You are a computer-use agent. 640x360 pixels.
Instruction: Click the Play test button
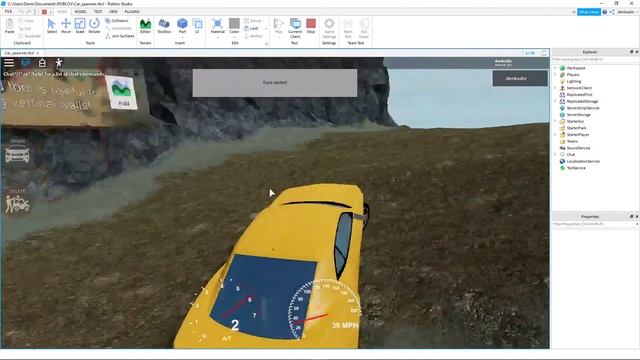tap(278, 26)
